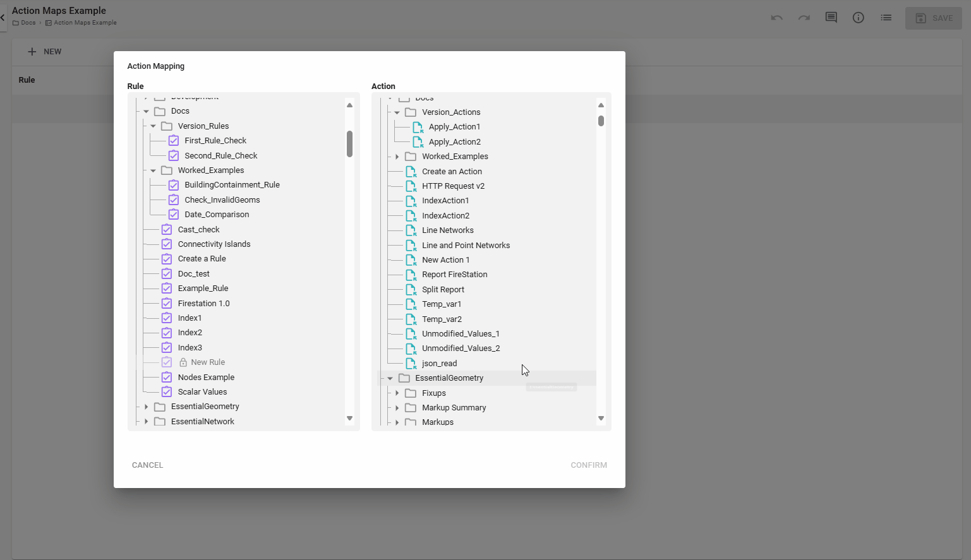
Task: Click the redo arrow icon
Action: pos(804,18)
